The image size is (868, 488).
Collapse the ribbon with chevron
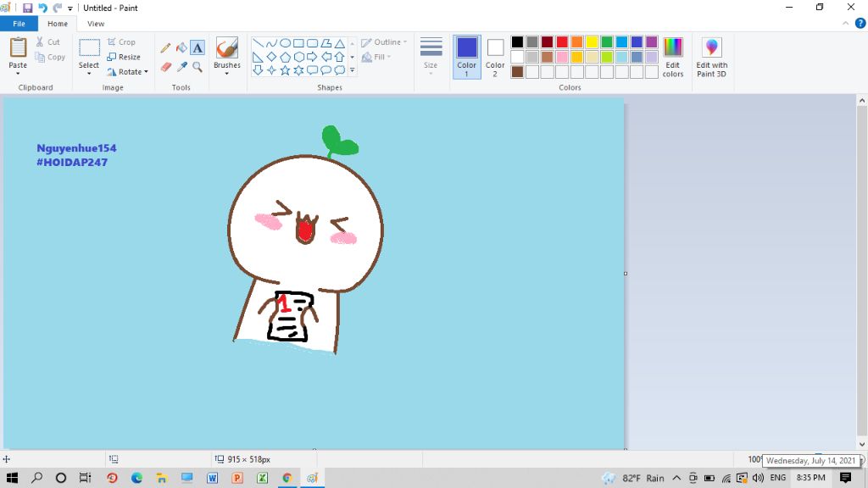(x=845, y=23)
